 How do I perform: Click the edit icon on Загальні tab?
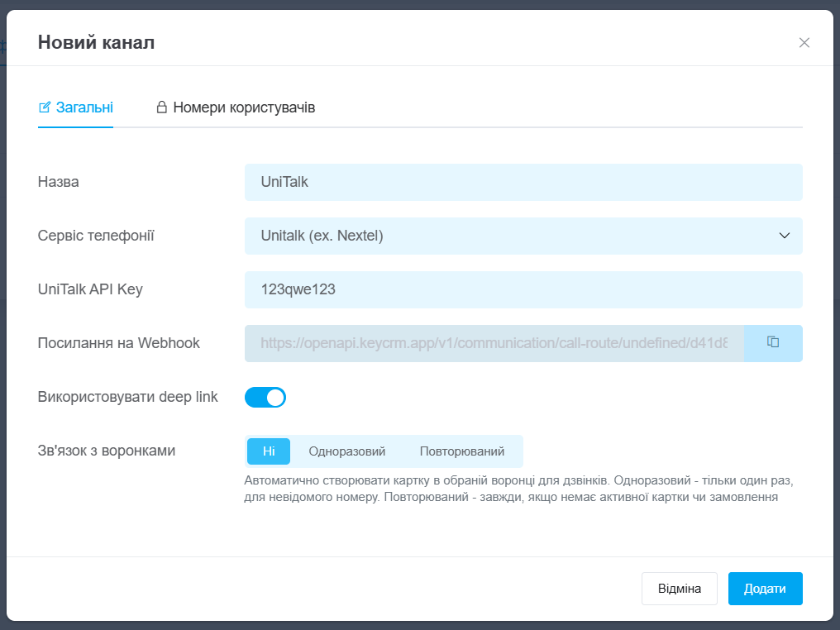tap(45, 107)
